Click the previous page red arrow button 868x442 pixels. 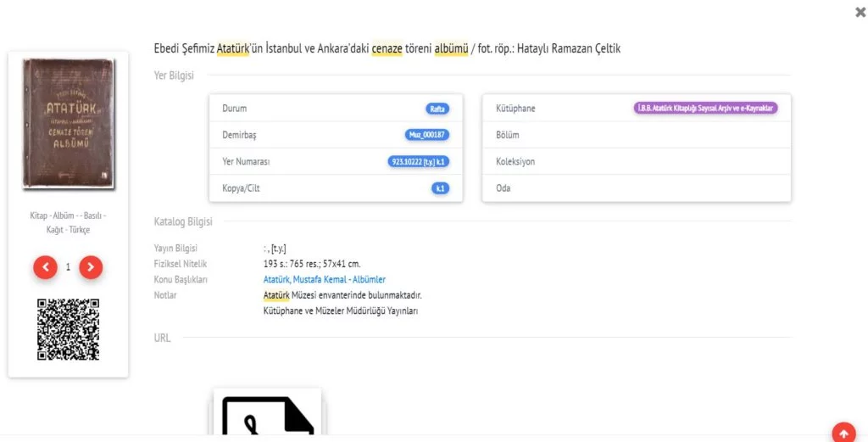coord(45,267)
